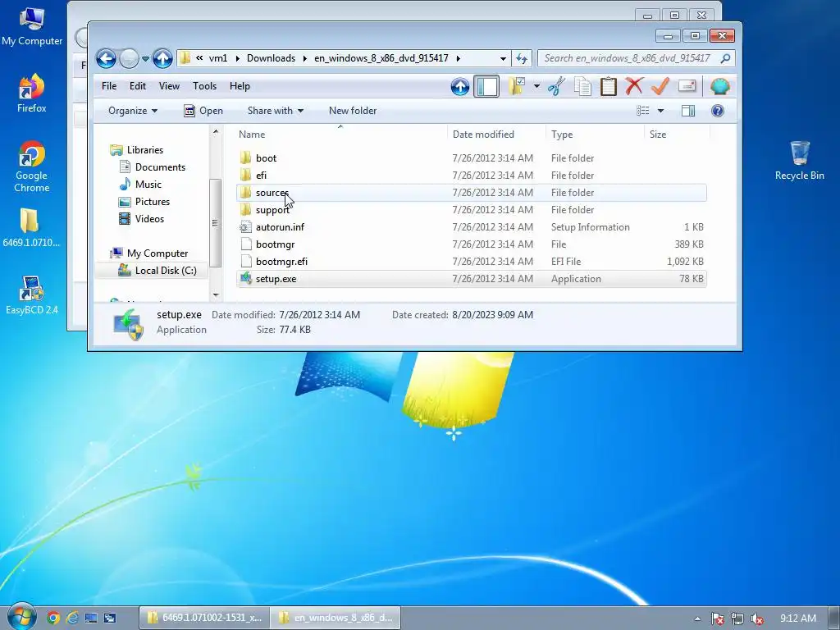Screen dimensions: 840x630
Task: Open the address bar history dropdown
Action: [503, 58]
